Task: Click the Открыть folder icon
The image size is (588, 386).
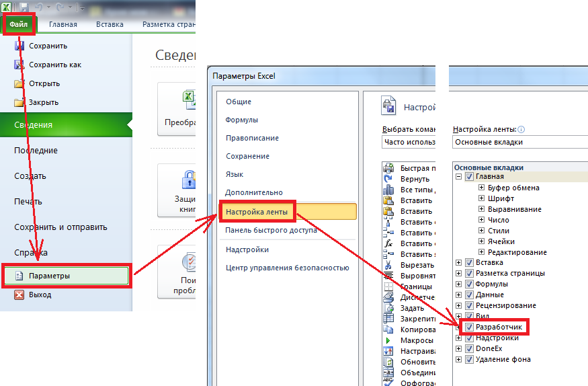Action: click(19, 83)
